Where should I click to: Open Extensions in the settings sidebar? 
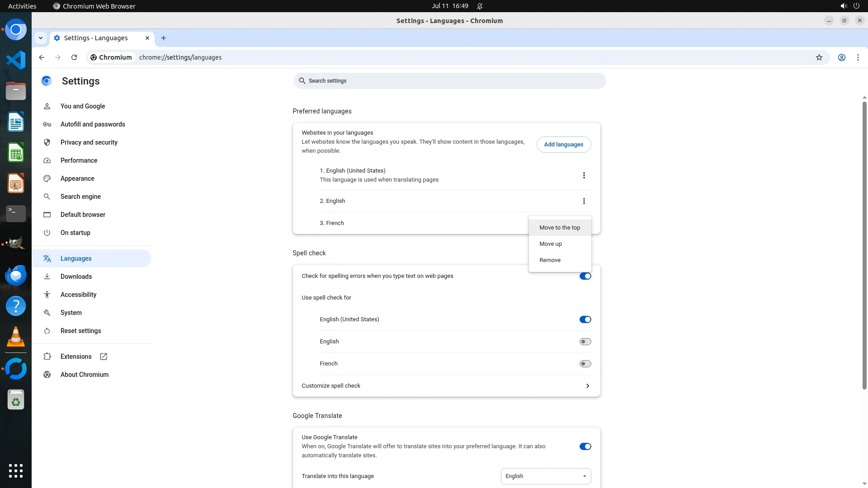coord(76,357)
